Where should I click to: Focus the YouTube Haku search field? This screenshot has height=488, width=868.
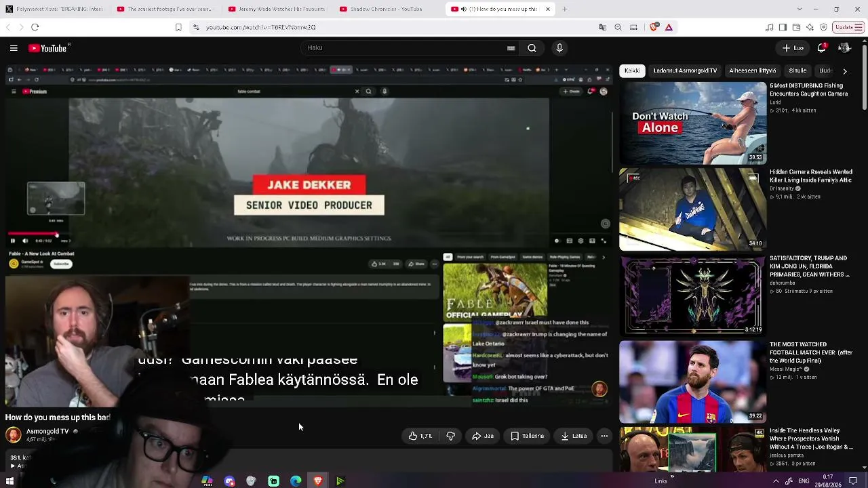coord(403,48)
